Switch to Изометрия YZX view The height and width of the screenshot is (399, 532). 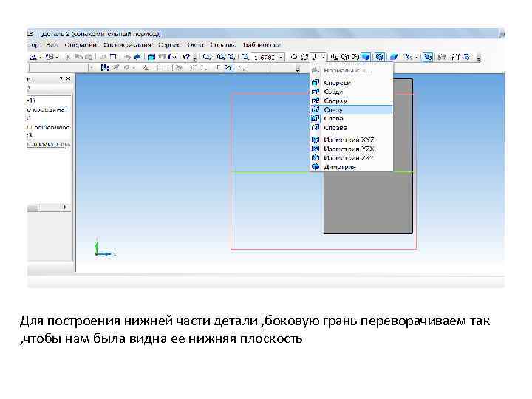[x=351, y=149]
